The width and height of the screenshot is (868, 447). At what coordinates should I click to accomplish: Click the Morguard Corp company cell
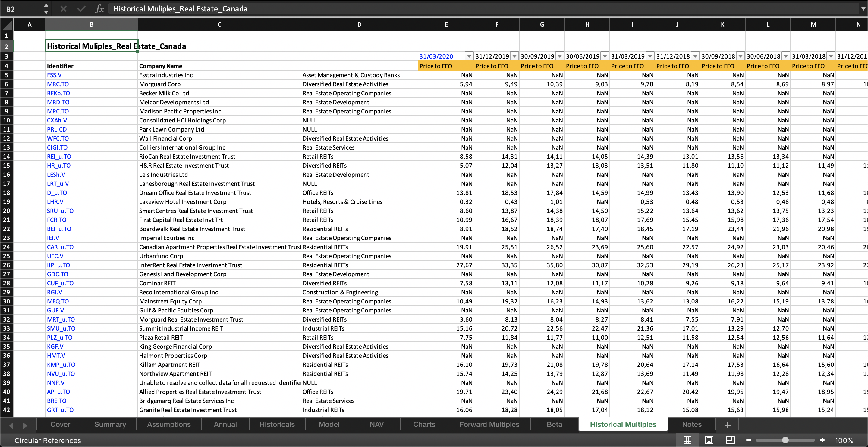click(x=219, y=84)
